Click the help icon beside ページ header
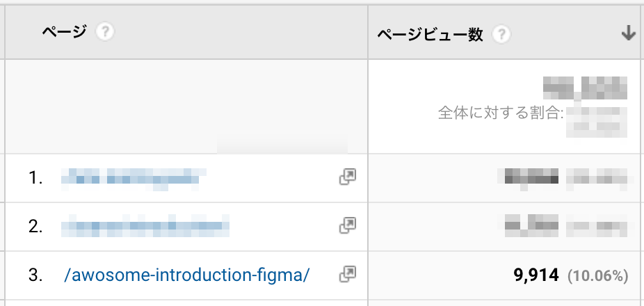Viewport: 644px width, 306px height. [x=105, y=32]
